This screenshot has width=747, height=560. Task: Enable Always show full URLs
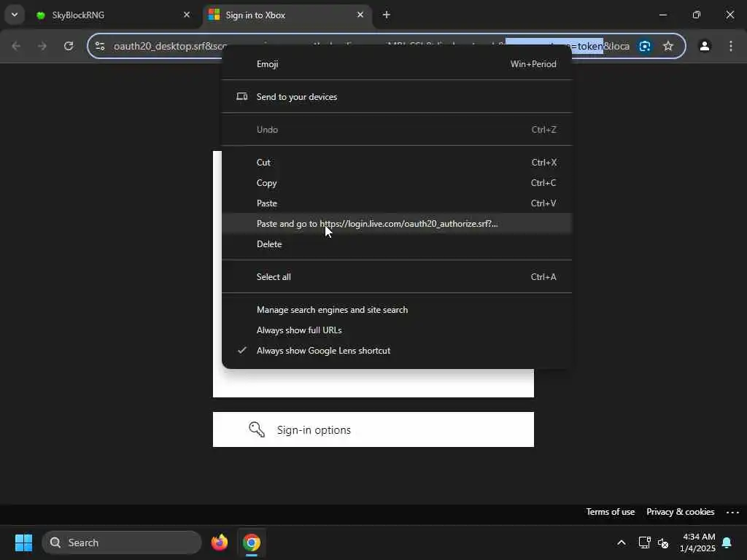click(x=397, y=330)
